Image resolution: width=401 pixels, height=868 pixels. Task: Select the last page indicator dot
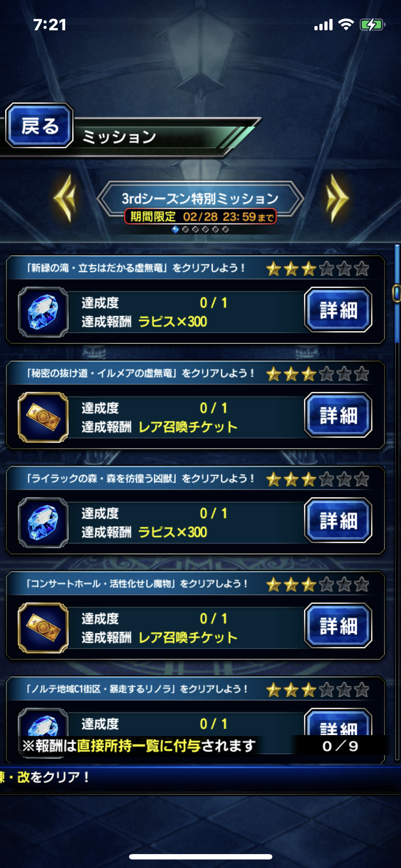225,229
